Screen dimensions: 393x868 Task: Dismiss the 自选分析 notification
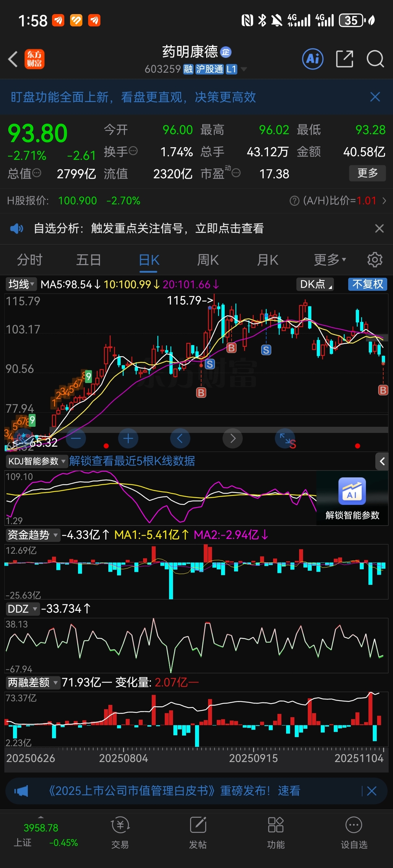coord(379,229)
